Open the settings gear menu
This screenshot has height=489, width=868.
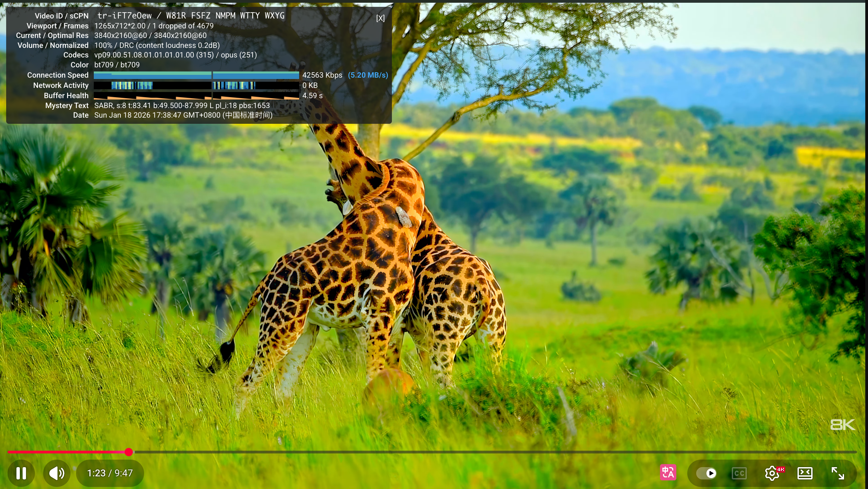pos(772,473)
